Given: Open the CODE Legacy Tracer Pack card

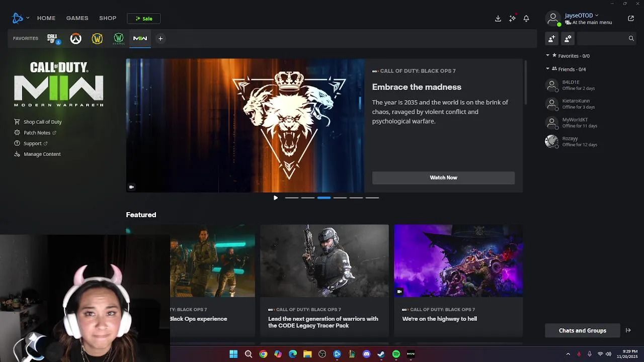Looking at the screenshot, I should 325,280.
